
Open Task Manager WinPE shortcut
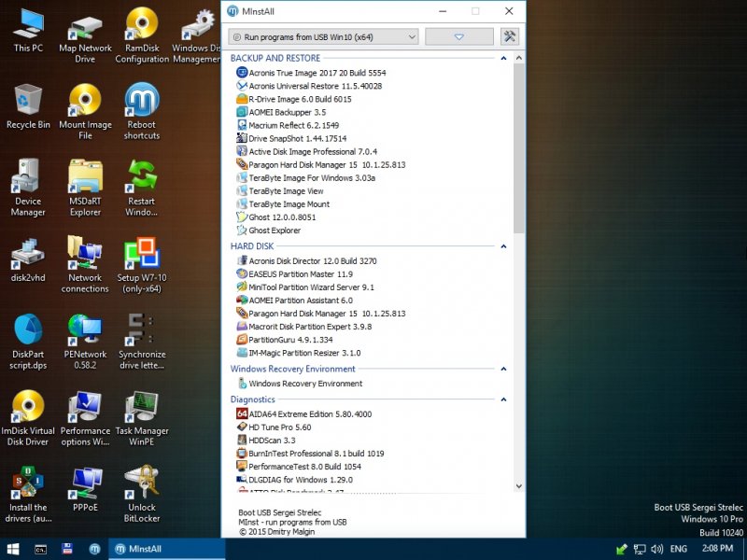click(142, 418)
